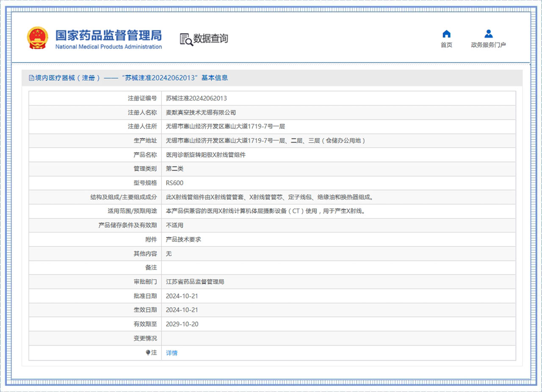Open 政务服务门户 via the person icon
This screenshot has height=392, width=542.
(489, 34)
